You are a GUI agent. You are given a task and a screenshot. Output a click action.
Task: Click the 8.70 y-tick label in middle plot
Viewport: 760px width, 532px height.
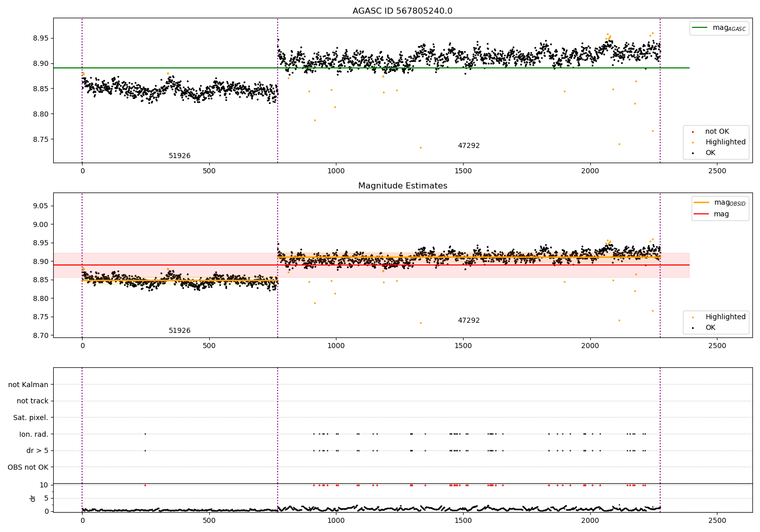[x=40, y=335]
